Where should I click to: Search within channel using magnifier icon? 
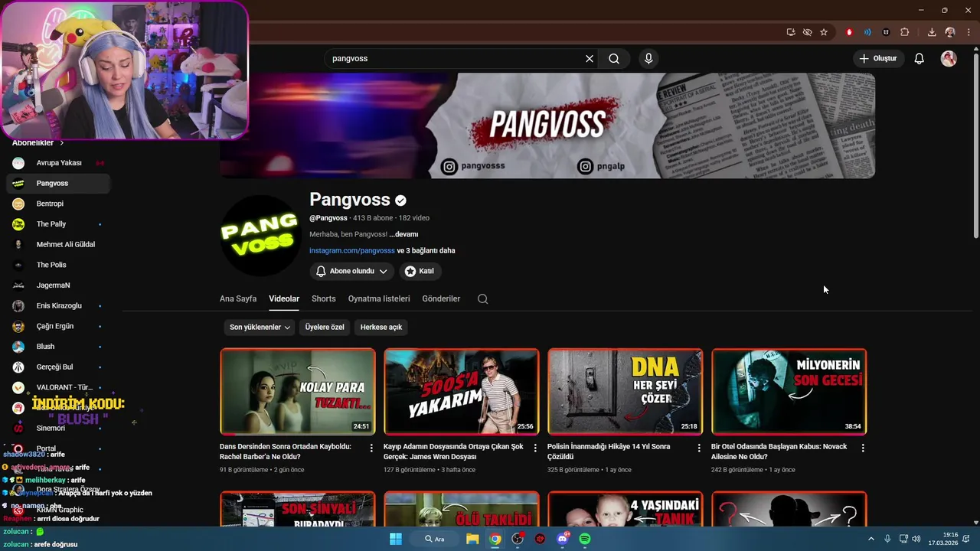(x=482, y=299)
